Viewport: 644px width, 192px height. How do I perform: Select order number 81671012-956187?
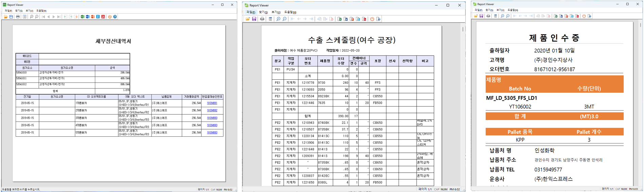tap(555, 69)
